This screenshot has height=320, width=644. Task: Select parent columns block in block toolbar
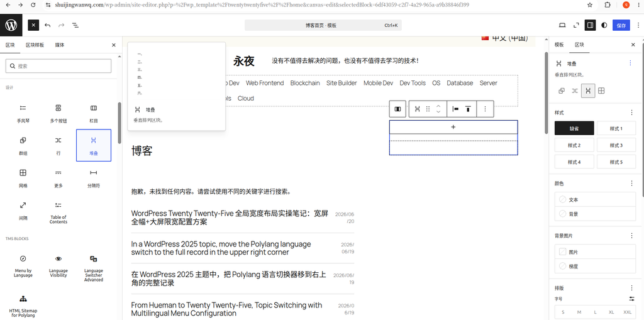[397, 109]
